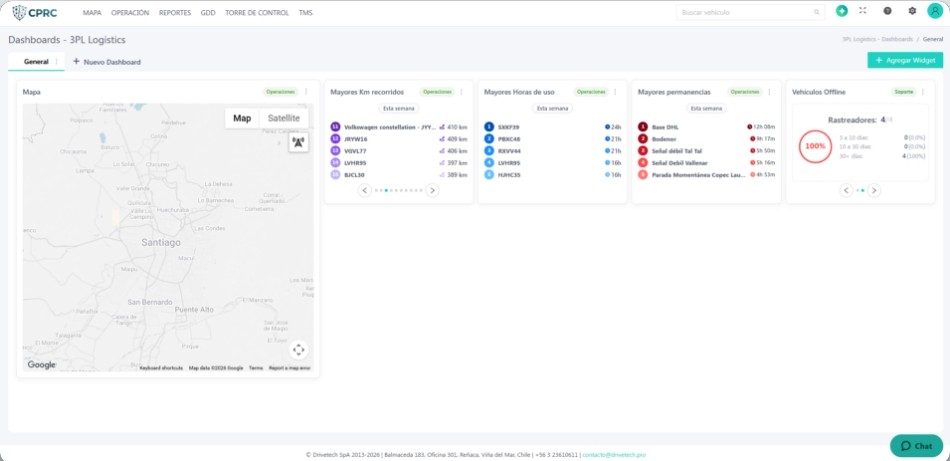Go to next page of Mayores Km recorridos
This screenshot has height=461, width=950.
[x=432, y=190]
